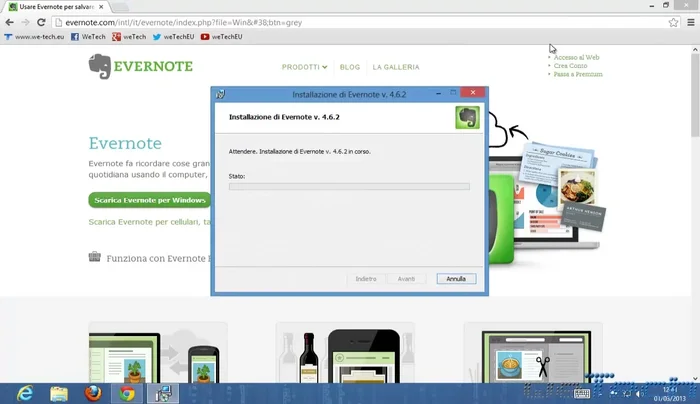Open the Chrome menu hamburger icon
The image size is (700, 404).
(691, 22)
